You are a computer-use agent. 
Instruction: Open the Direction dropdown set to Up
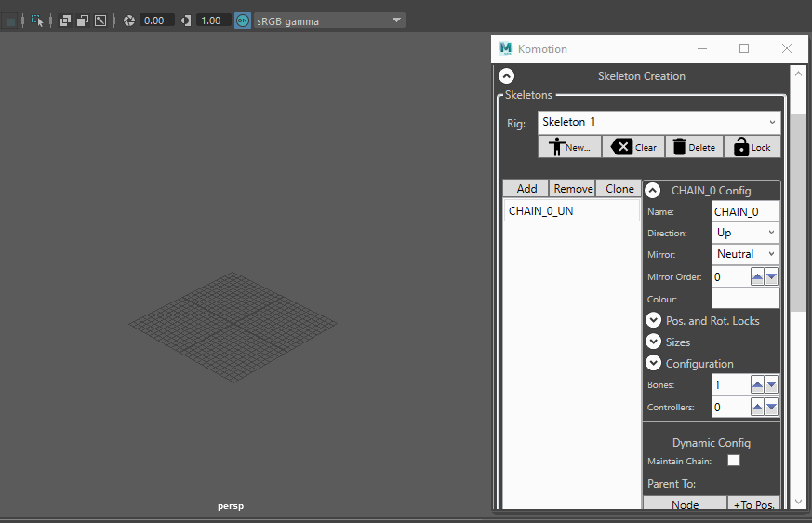745,233
